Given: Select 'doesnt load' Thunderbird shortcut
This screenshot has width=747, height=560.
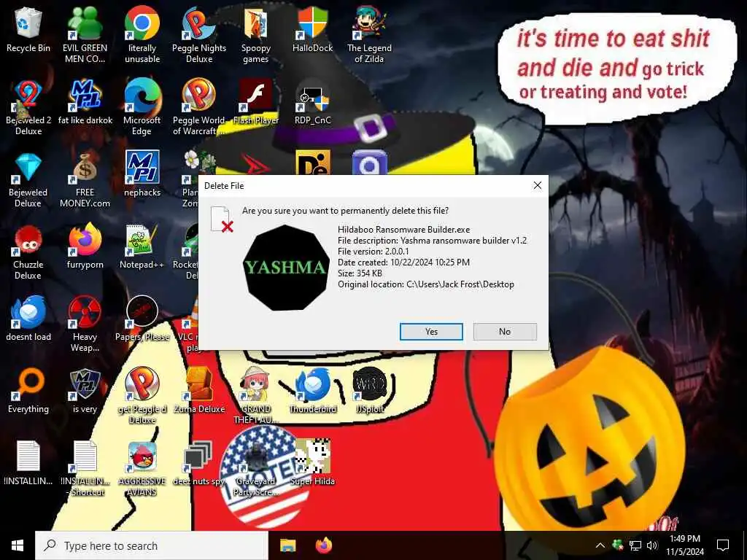Looking at the screenshot, I should (x=28, y=319).
